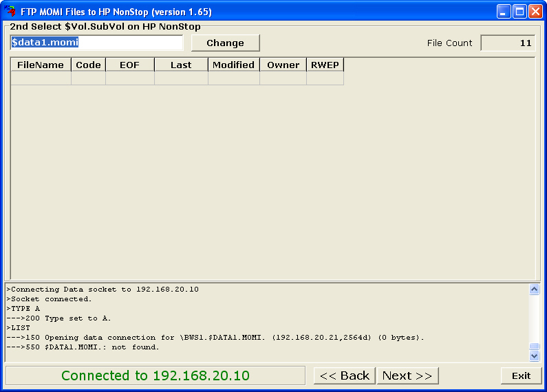Select the $data1.momi volume input field
This screenshot has width=547, height=392.
coord(96,43)
